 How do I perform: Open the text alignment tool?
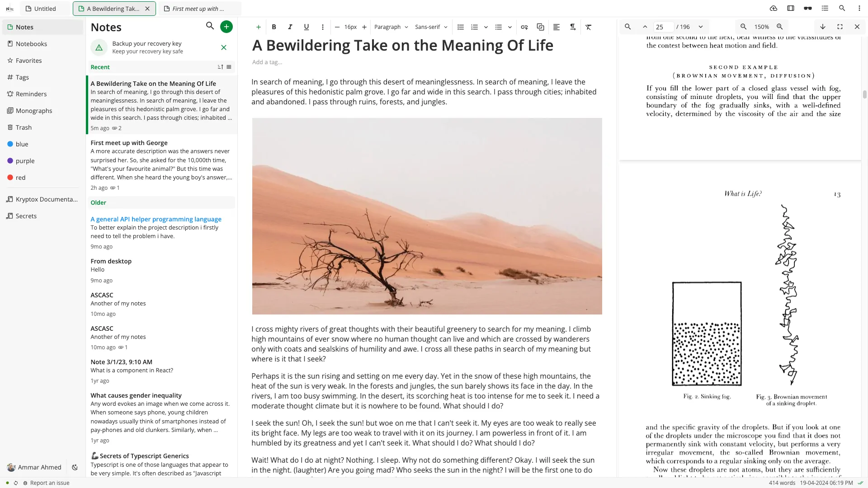click(557, 27)
